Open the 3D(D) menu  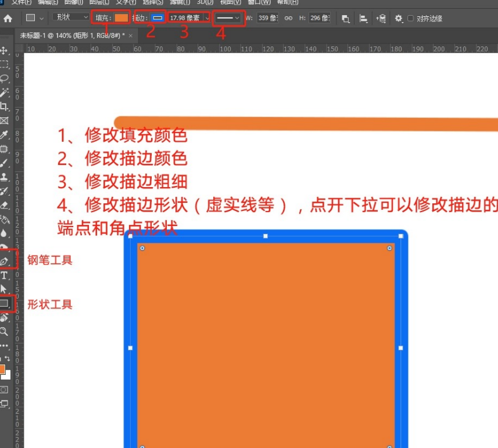click(205, 2)
